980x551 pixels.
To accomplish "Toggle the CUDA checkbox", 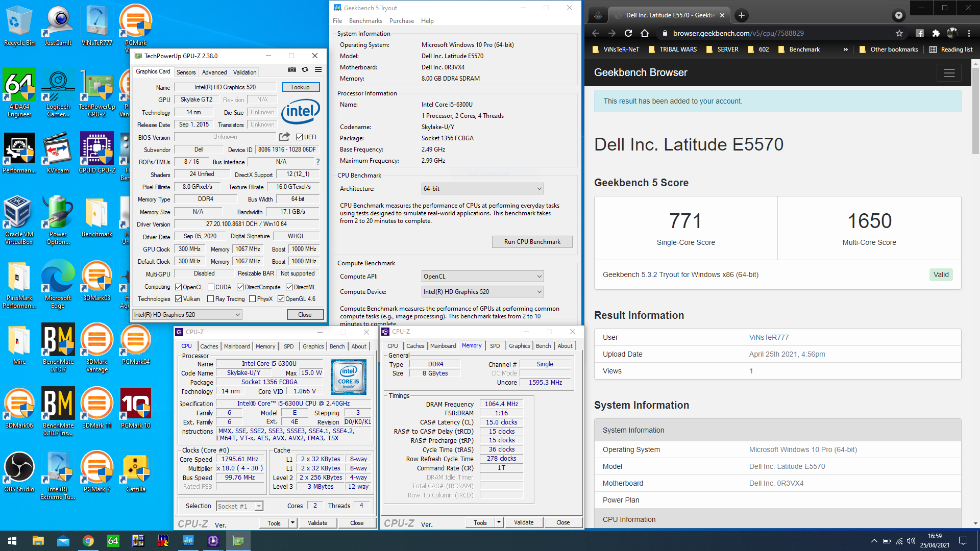I will [211, 287].
